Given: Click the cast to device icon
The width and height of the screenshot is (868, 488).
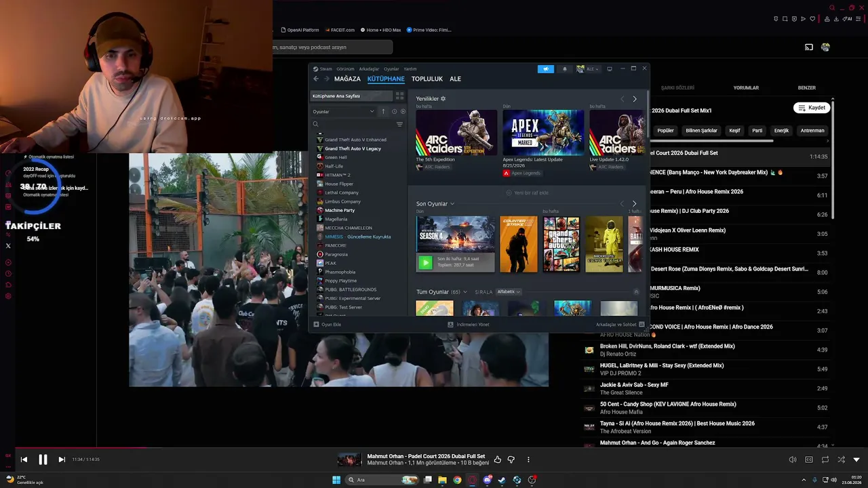Looking at the screenshot, I should 809,47.
